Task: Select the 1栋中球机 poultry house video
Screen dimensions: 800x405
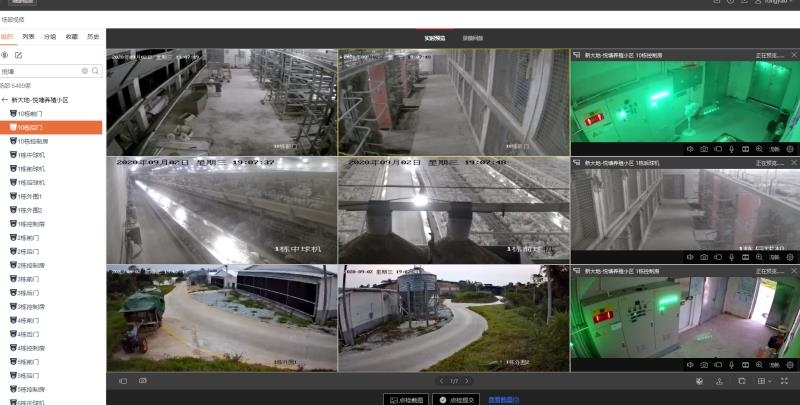Action: pyautogui.click(x=222, y=210)
